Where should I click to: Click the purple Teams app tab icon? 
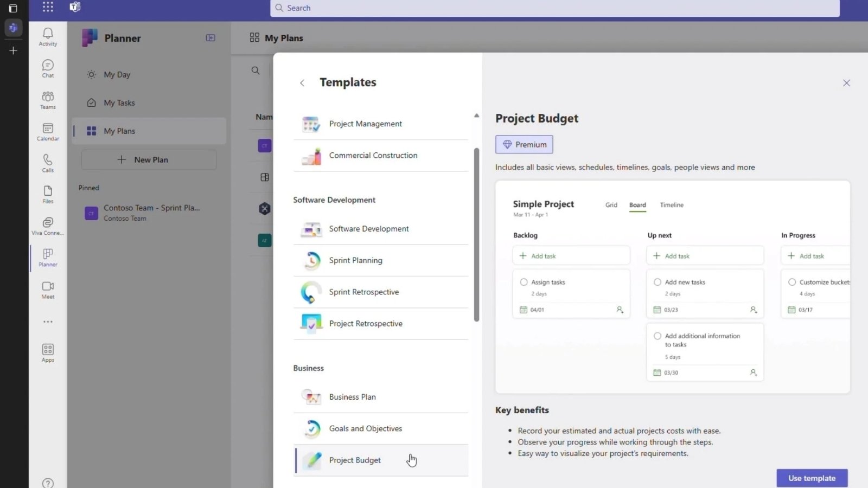[x=14, y=28]
